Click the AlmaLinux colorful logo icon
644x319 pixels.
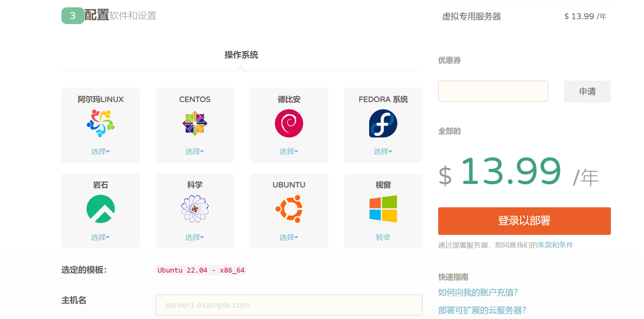(100, 123)
